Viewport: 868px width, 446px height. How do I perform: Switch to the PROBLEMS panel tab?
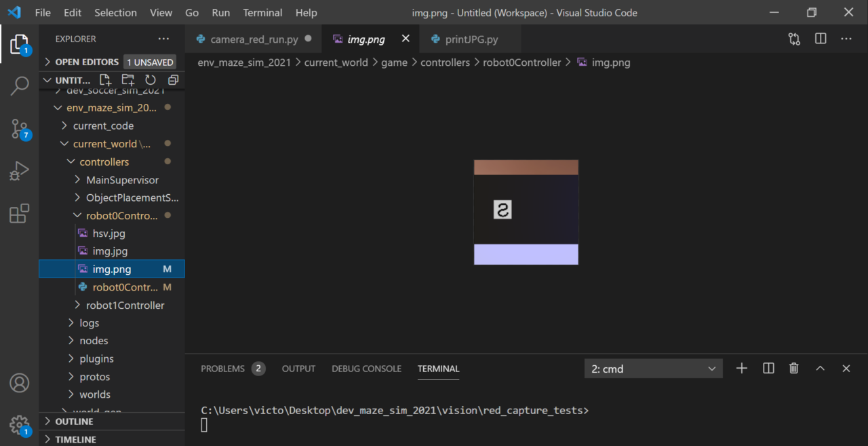click(x=222, y=369)
